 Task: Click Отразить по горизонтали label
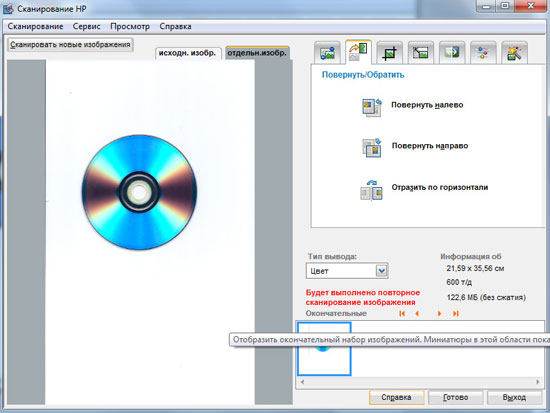point(440,187)
